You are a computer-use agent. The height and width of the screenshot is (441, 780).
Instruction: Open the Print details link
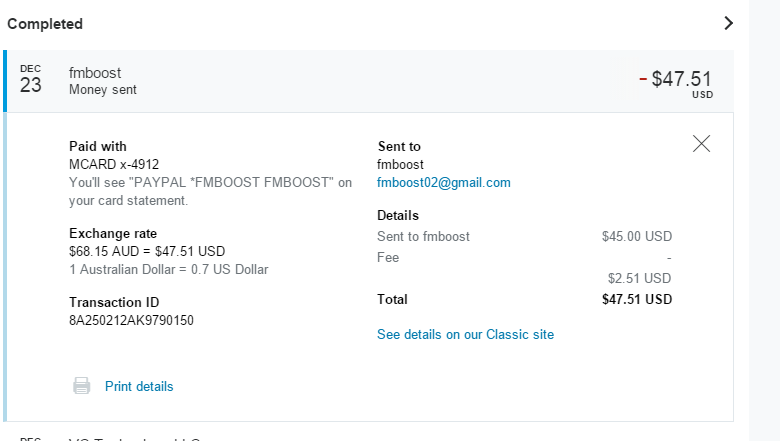tap(139, 386)
